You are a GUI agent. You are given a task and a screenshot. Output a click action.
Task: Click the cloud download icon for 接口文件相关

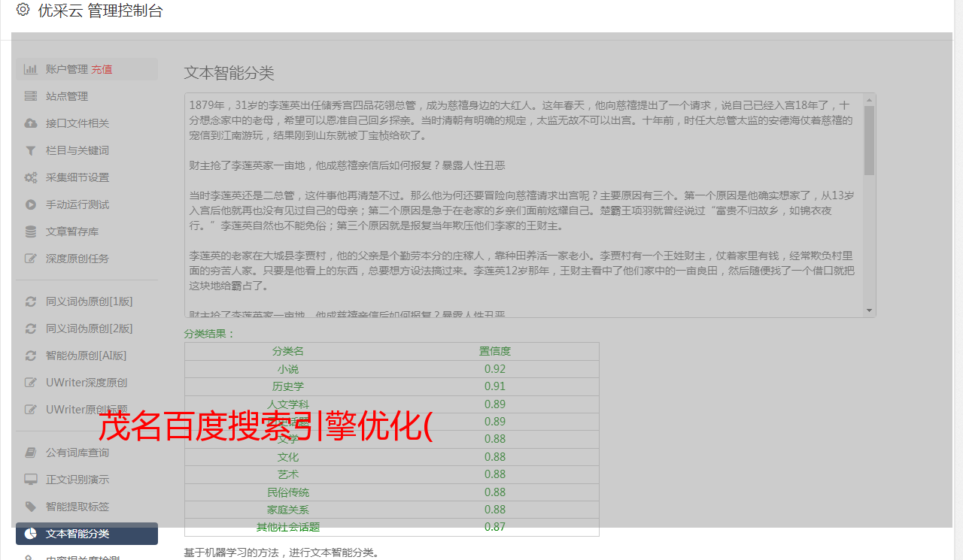(31, 123)
